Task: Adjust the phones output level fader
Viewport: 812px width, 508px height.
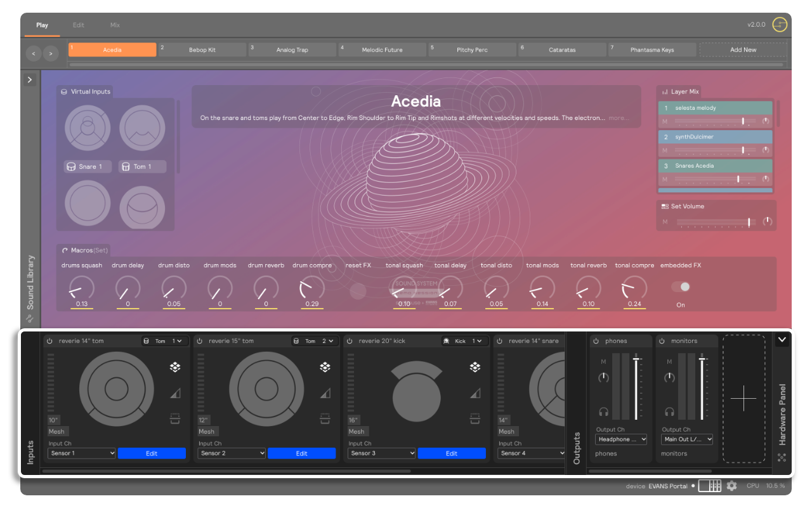Action: coord(636,387)
